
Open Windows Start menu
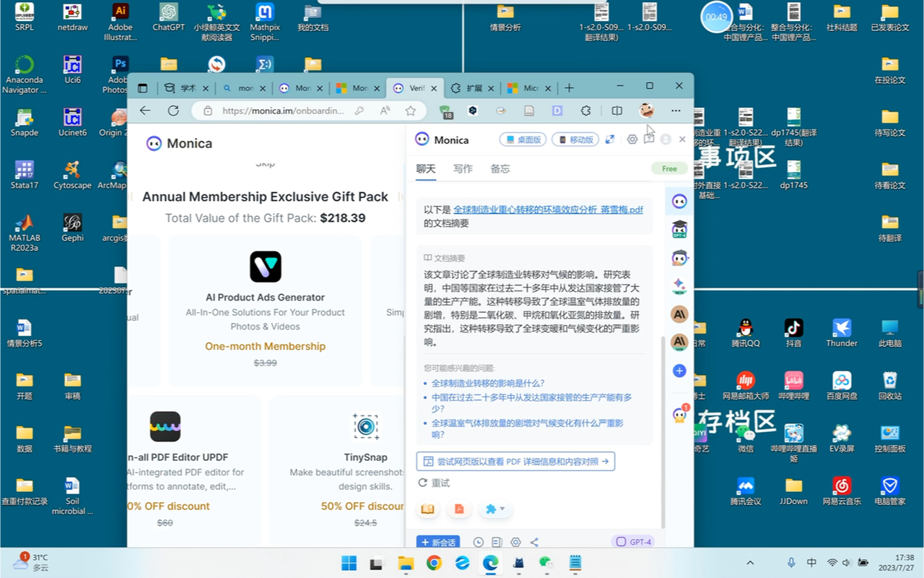[349, 563]
